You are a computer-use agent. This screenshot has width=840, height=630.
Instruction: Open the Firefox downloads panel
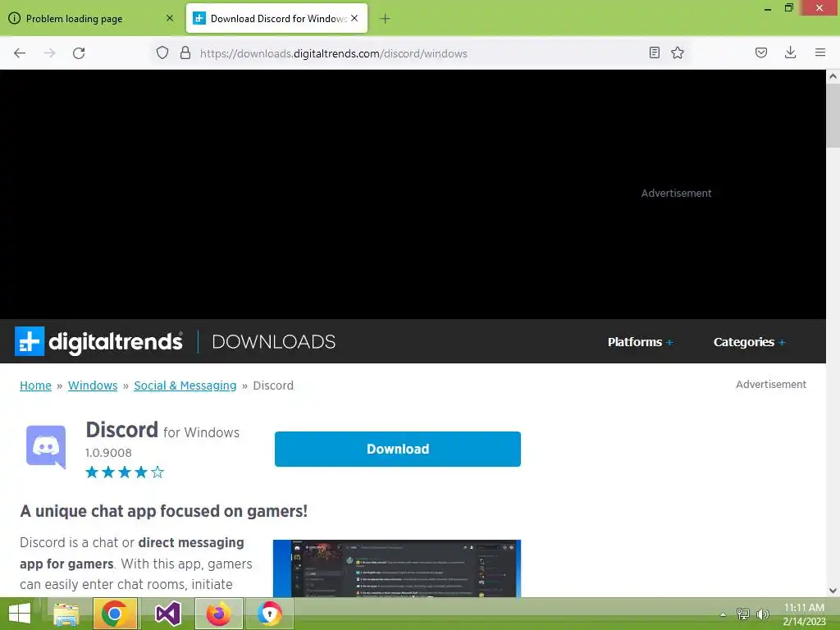coord(790,52)
